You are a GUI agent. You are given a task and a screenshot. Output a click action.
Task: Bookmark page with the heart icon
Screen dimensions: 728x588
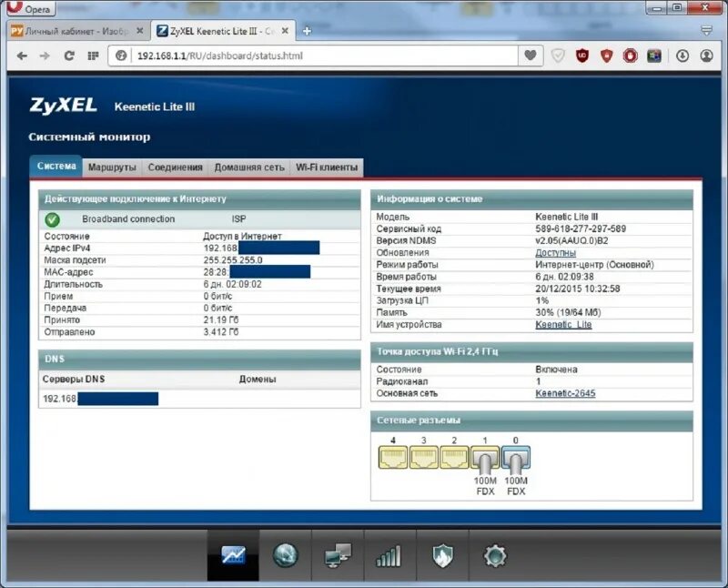(531, 56)
